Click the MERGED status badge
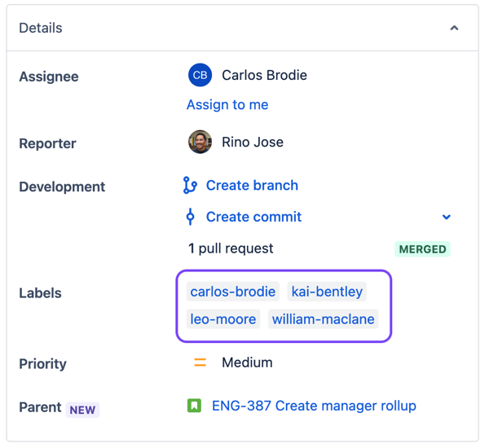Image resolution: width=489 pixels, height=448 pixels. 422,249
